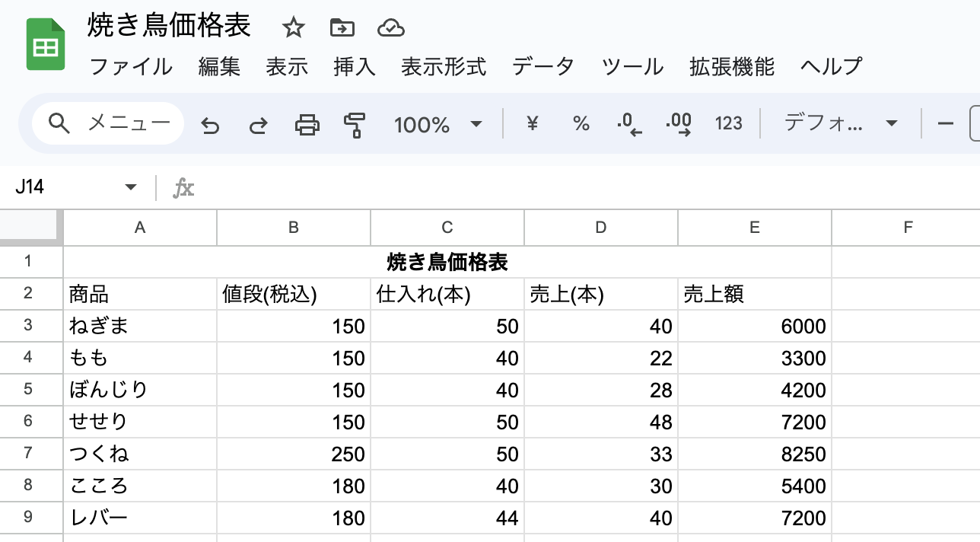This screenshot has width=980, height=542.
Task: Open the 123 number format options
Action: click(x=728, y=124)
